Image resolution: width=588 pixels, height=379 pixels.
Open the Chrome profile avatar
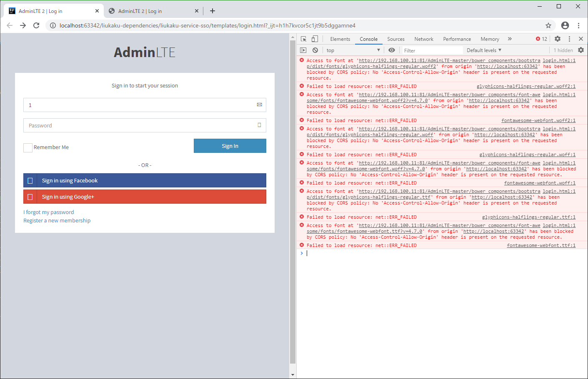565,25
